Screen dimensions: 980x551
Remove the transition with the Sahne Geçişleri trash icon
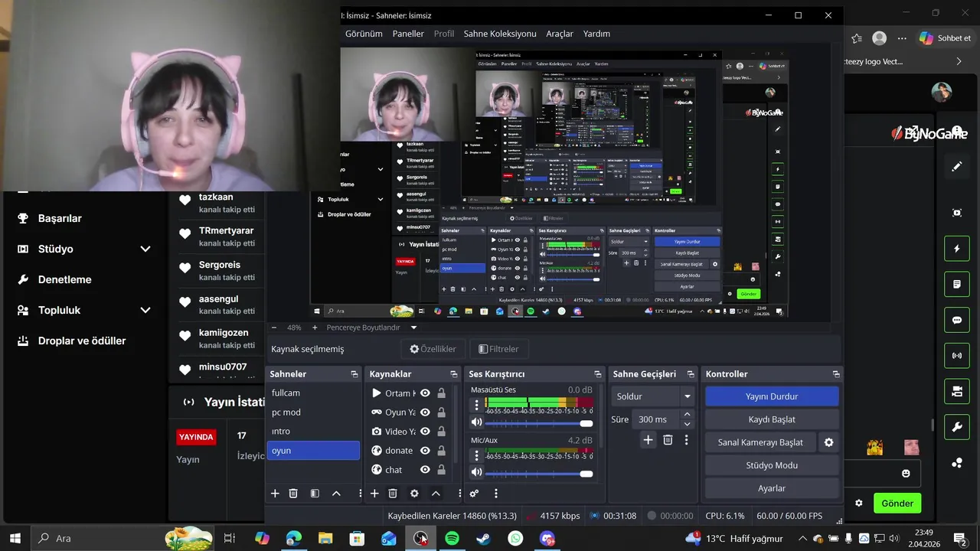tap(668, 440)
